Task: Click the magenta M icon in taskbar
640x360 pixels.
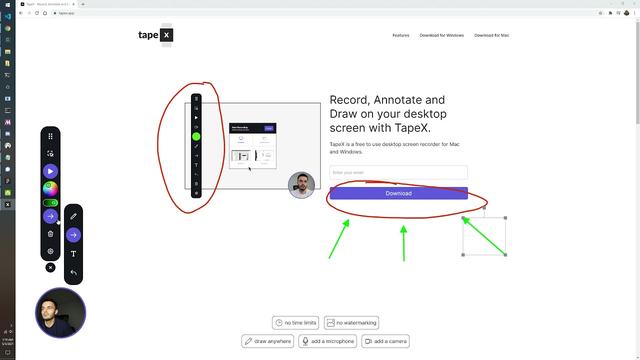Action: [7, 122]
